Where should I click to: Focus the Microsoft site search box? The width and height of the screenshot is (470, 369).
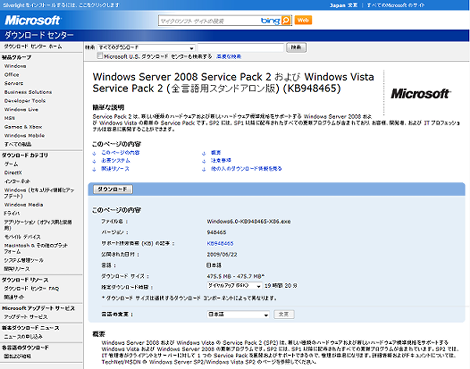209,21
